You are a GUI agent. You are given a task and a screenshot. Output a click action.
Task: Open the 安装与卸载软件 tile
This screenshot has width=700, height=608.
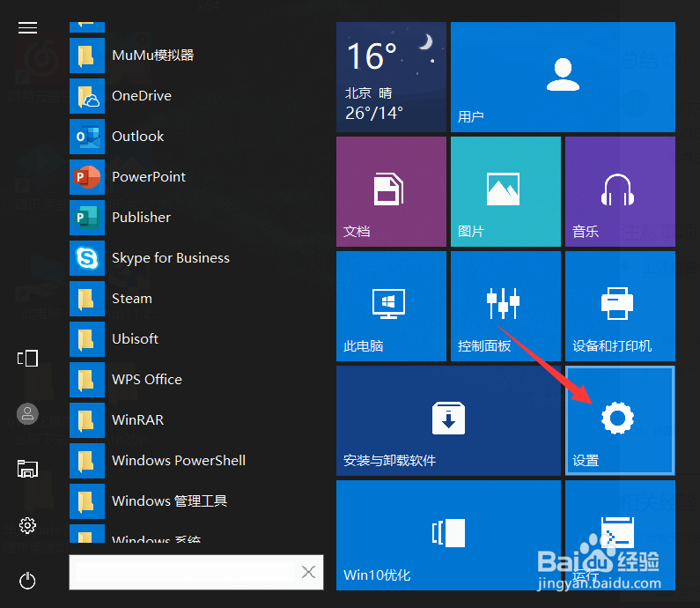(449, 421)
